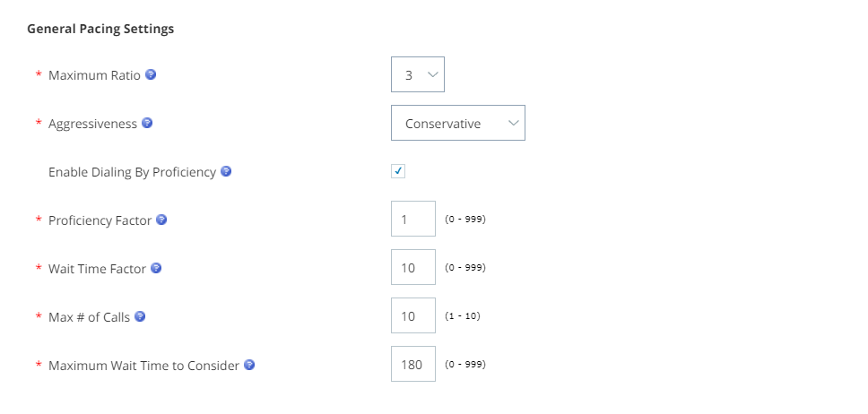
Task: Open the Maximum Ratio dropdown
Action: tap(417, 74)
